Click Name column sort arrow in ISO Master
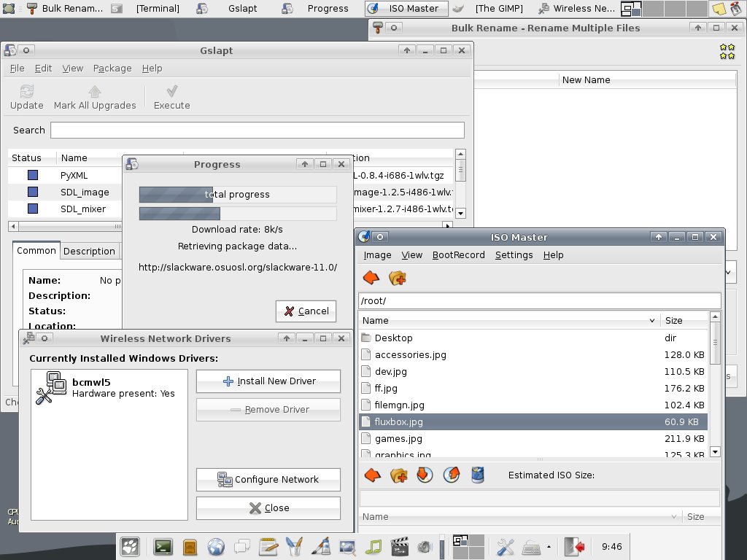Viewport: 747px width, 560px height. click(651, 321)
